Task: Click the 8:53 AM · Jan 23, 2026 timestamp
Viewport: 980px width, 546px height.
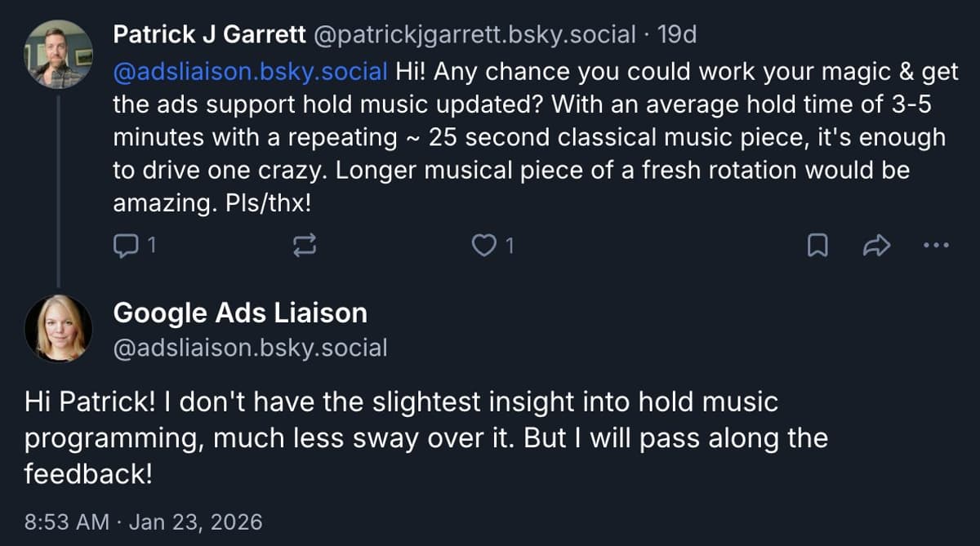Action: click(x=144, y=522)
